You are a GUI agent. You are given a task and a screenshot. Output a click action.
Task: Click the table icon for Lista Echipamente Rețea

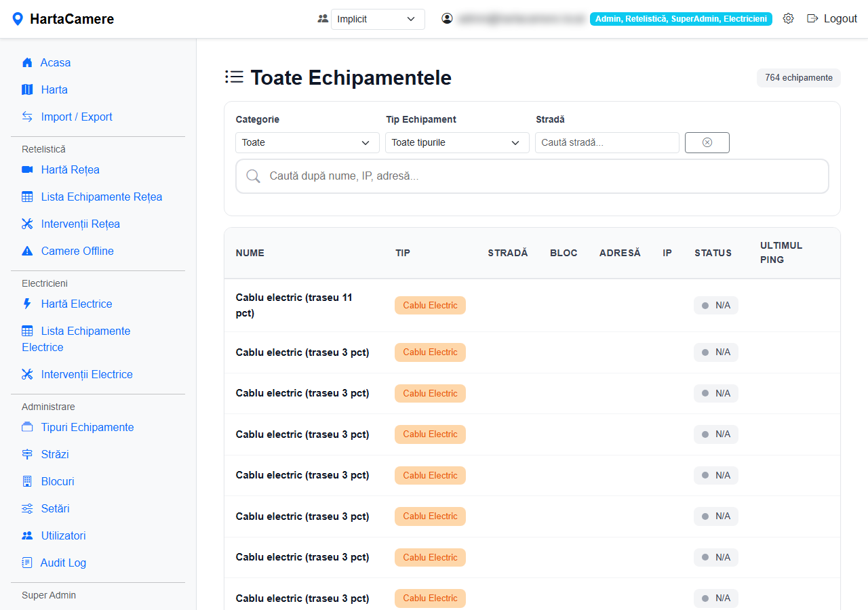click(27, 197)
